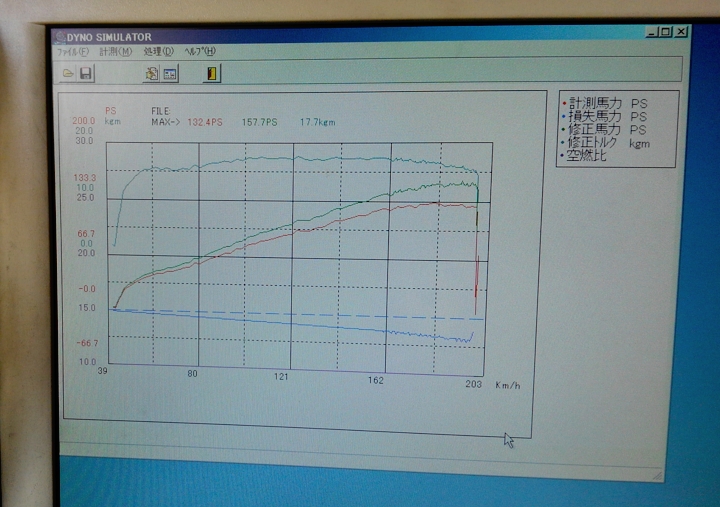
Task: Open the ファイル(F) menu
Action: (73, 51)
